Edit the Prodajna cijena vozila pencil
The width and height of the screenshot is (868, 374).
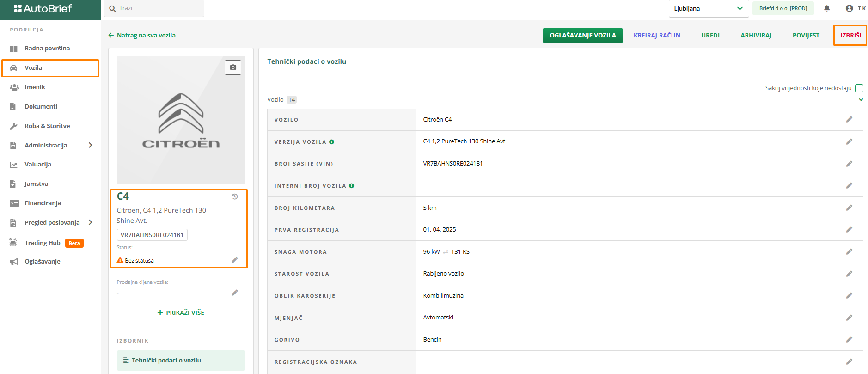click(235, 293)
